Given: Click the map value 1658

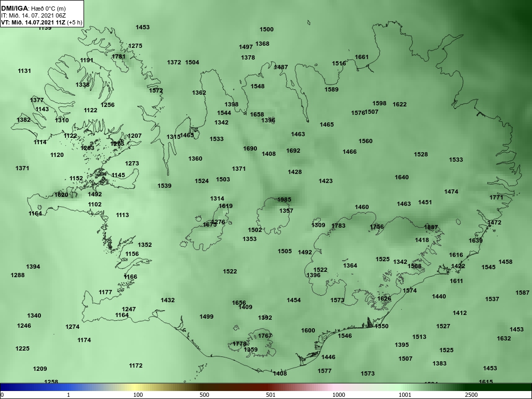Looking at the screenshot, I should click(257, 114).
